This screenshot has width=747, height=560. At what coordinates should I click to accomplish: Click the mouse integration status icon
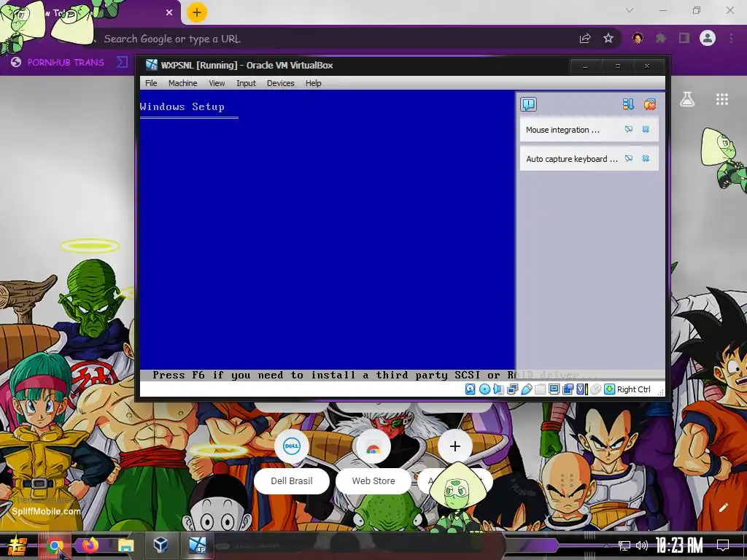pos(596,389)
